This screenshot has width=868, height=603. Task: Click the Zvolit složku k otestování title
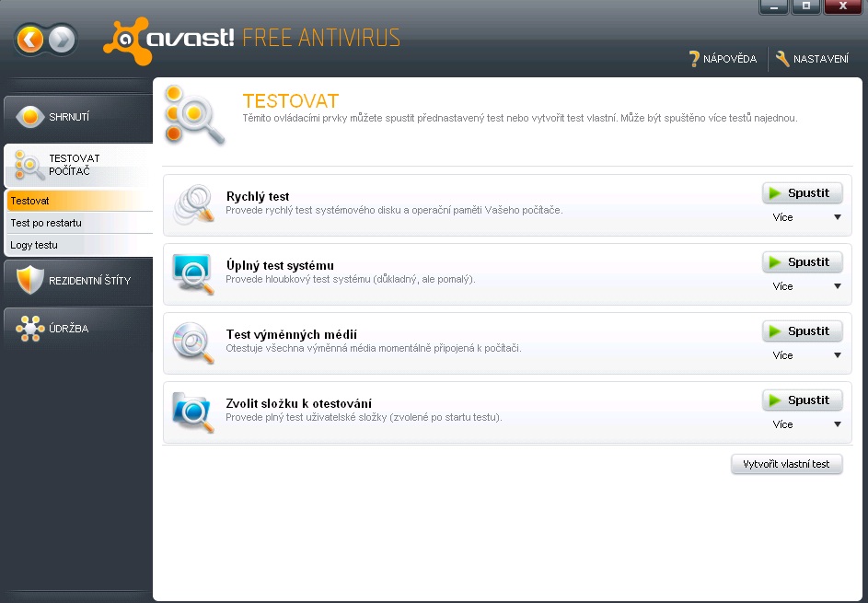coord(299,403)
